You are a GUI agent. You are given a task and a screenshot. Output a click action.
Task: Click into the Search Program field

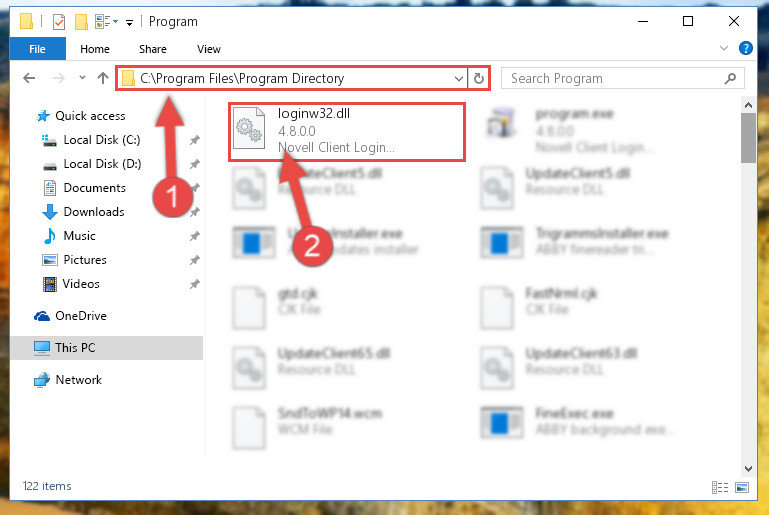(613, 78)
